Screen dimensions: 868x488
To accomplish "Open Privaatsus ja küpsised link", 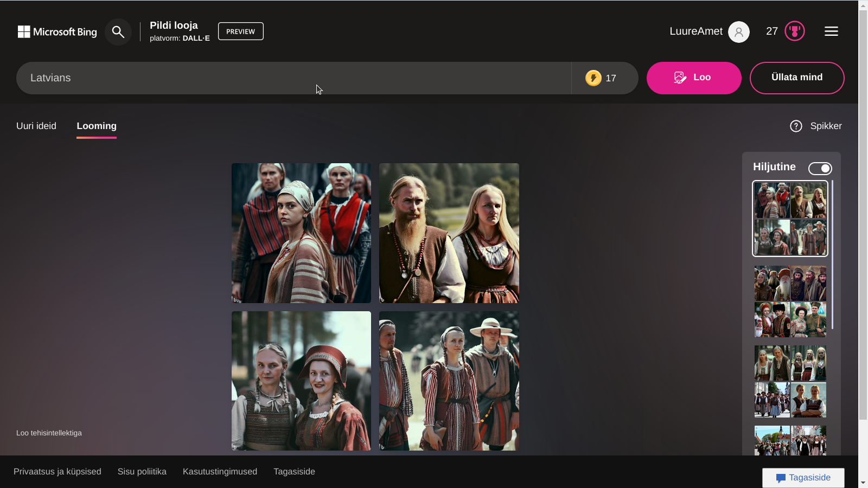I will pos(58,472).
